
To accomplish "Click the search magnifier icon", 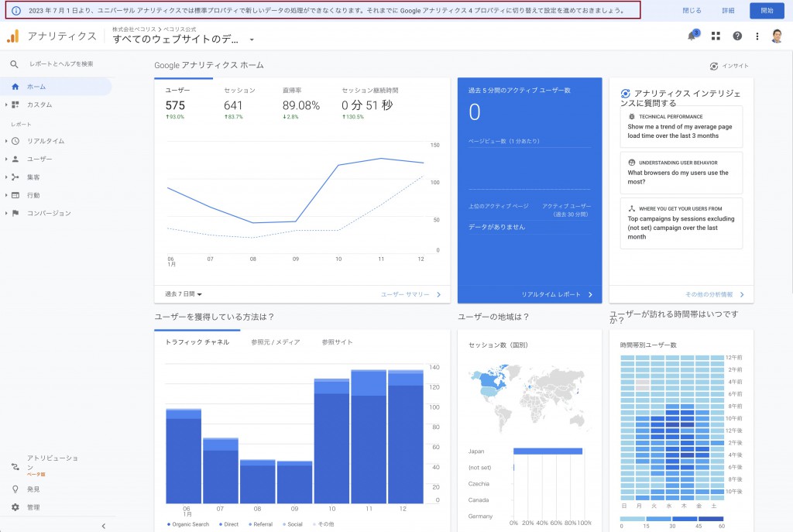I will point(14,64).
